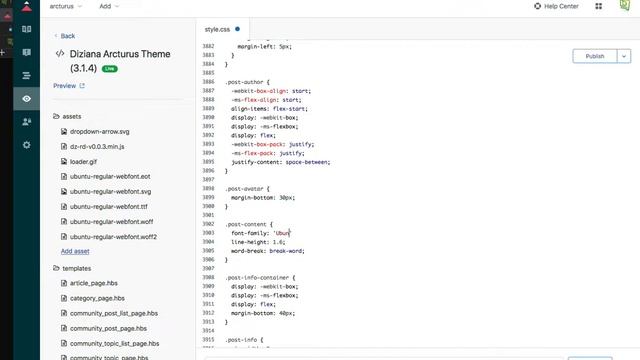Image resolution: width=640 pixels, height=360 pixels.
Task: Open ubuntu-regular-webfont.svg asset
Action: pos(110,191)
